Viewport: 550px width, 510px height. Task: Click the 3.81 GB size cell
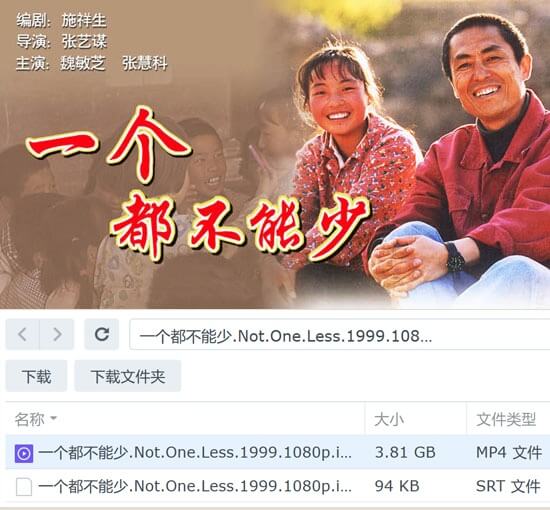(405, 452)
